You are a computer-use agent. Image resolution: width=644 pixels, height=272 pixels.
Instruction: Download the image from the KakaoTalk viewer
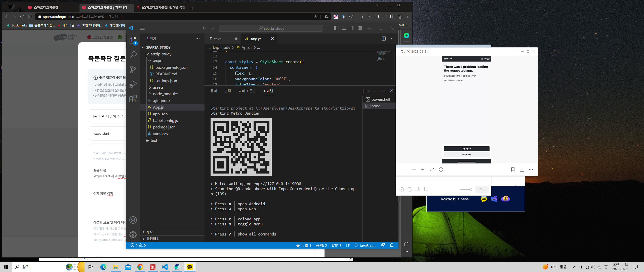pos(522,169)
